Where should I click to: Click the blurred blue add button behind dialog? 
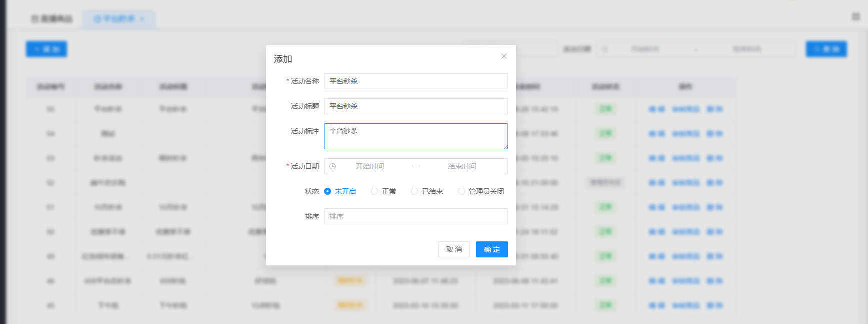tap(46, 49)
